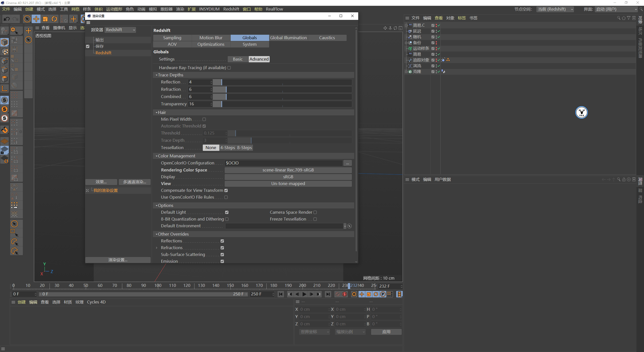Open the AOV tab
644x352 pixels.
172,44
